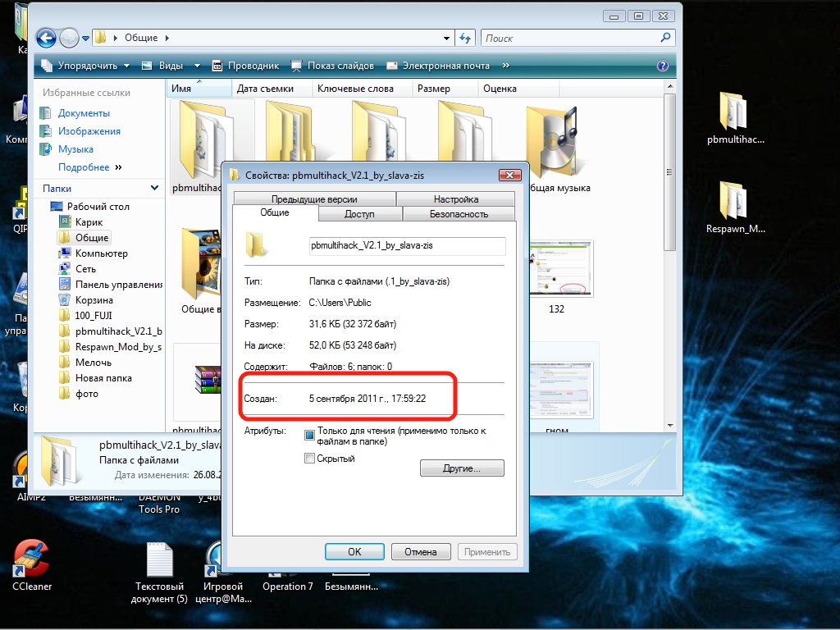The image size is (840, 630).
Task: Open the Предыдущие версии tab
Action: click(314, 199)
